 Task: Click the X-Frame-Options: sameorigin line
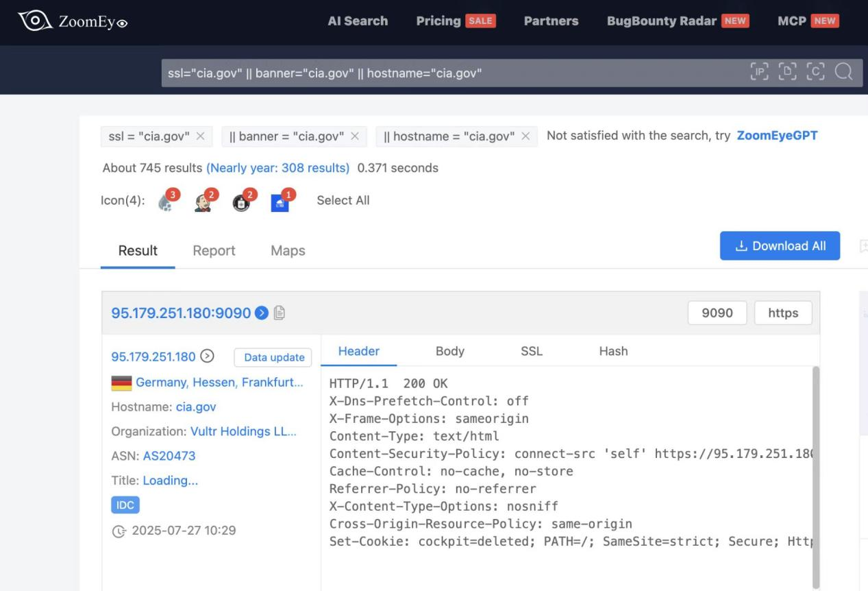click(x=429, y=418)
